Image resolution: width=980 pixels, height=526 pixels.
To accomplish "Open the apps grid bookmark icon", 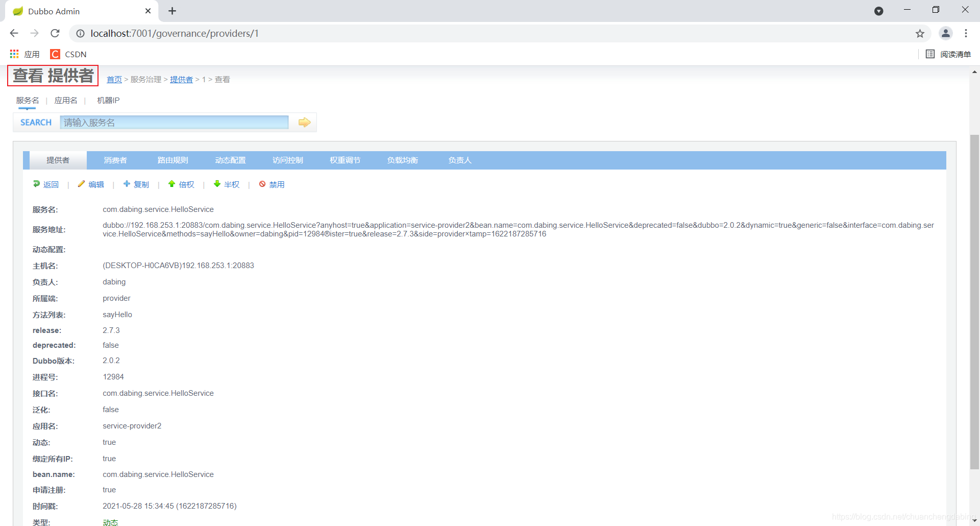I will 14,54.
